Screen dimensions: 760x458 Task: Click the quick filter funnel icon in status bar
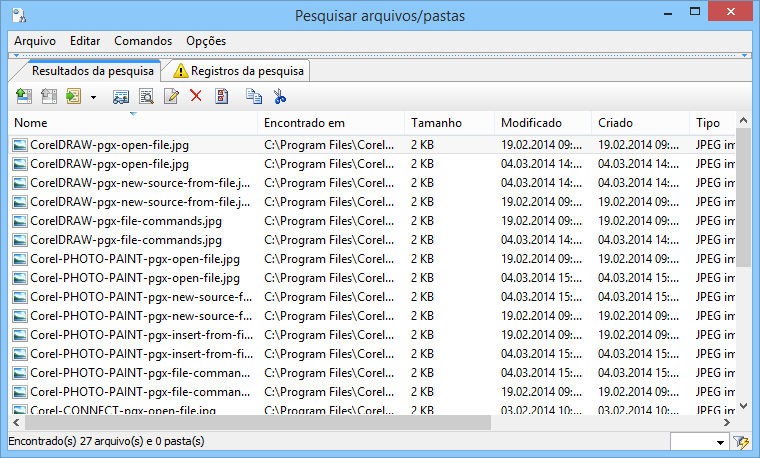741,442
